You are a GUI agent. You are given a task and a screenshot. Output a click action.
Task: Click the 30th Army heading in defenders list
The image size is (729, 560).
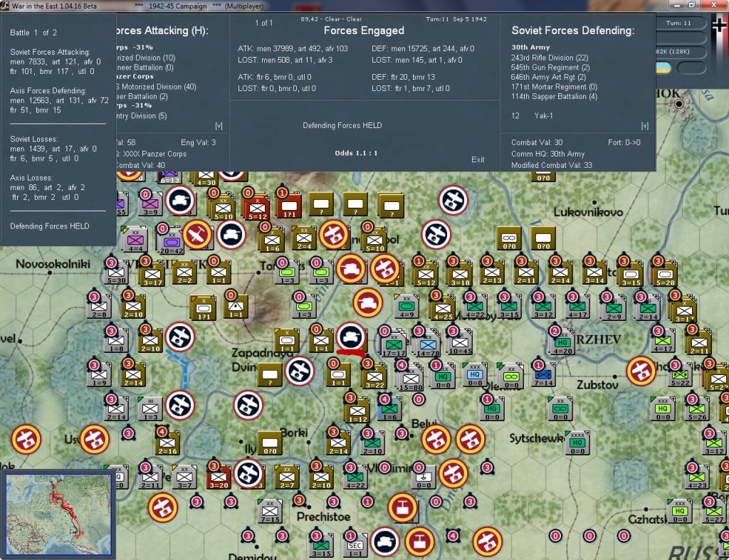[530, 47]
